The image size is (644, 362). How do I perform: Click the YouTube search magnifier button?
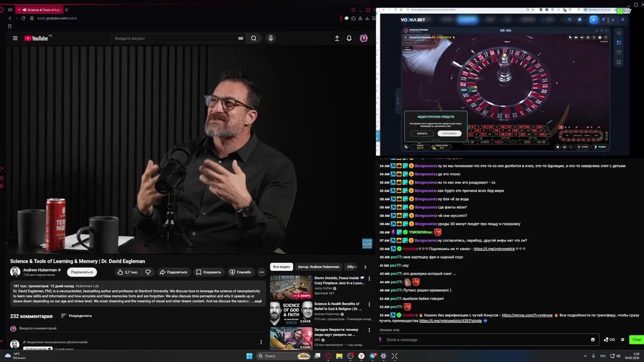click(254, 38)
